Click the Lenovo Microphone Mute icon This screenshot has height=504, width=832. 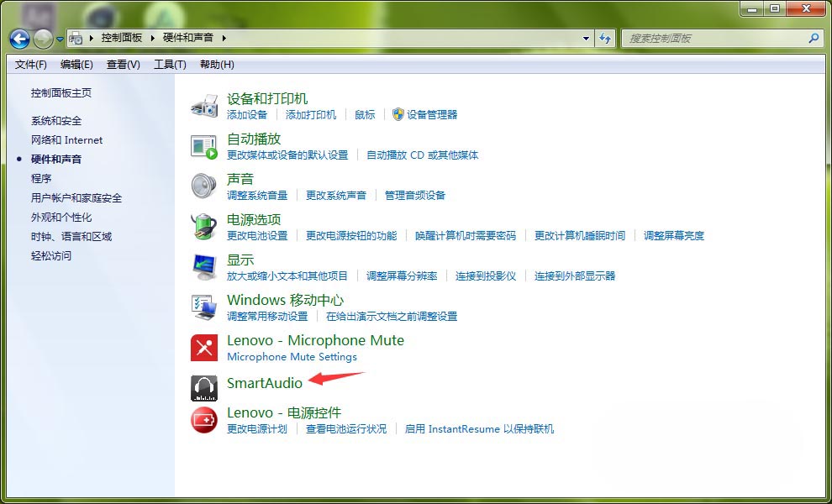(204, 348)
